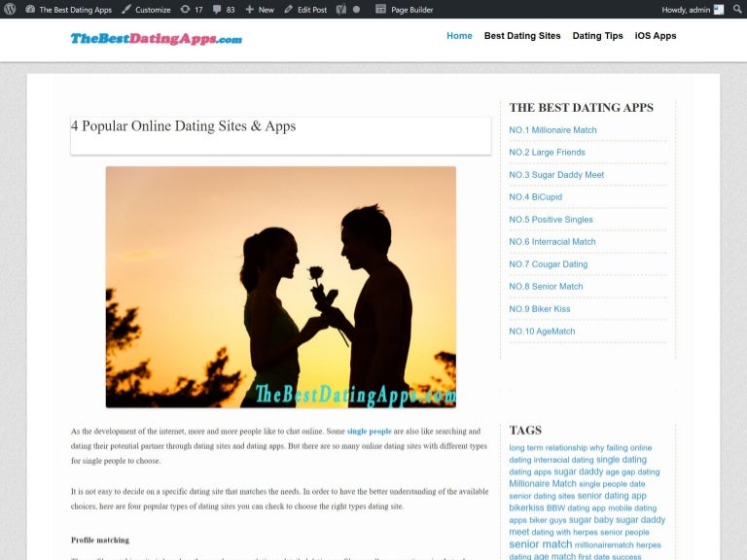This screenshot has width=747, height=560.
Task: Click the dashboard icon beside The Best Dating Apps
Action: click(x=30, y=9)
